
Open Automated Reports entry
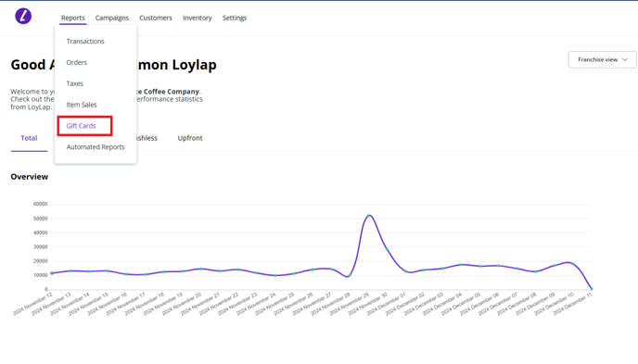coord(96,147)
